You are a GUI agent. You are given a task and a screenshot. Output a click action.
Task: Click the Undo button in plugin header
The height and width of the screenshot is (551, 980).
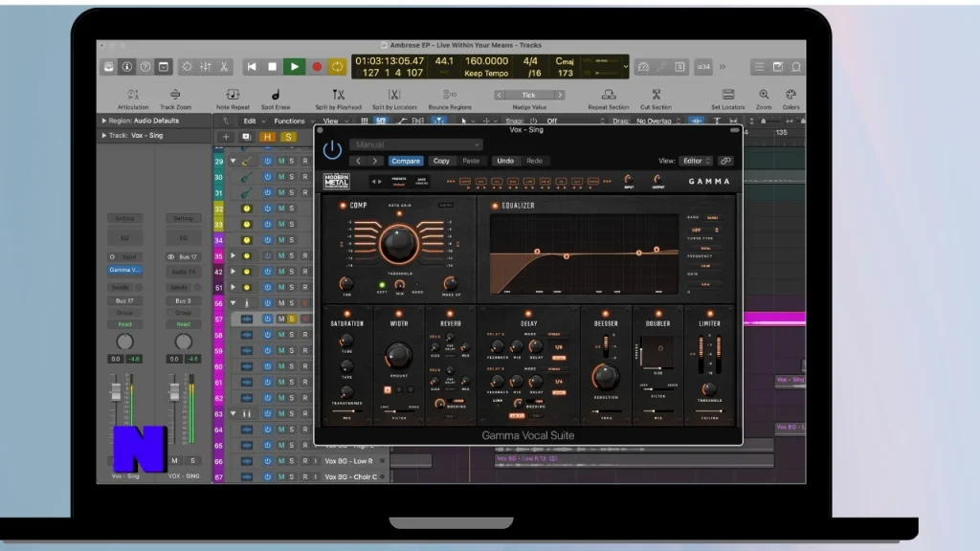[x=505, y=161]
